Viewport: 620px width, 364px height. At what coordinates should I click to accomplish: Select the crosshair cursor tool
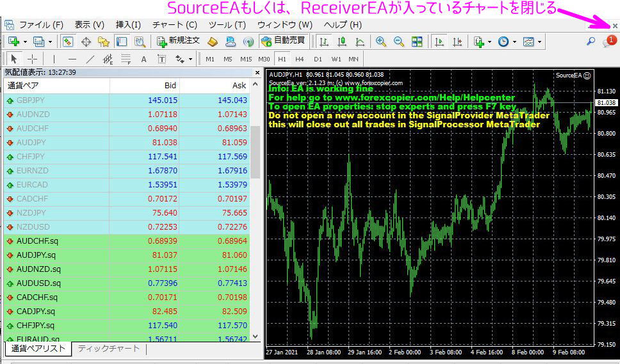pyautogui.click(x=33, y=59)
